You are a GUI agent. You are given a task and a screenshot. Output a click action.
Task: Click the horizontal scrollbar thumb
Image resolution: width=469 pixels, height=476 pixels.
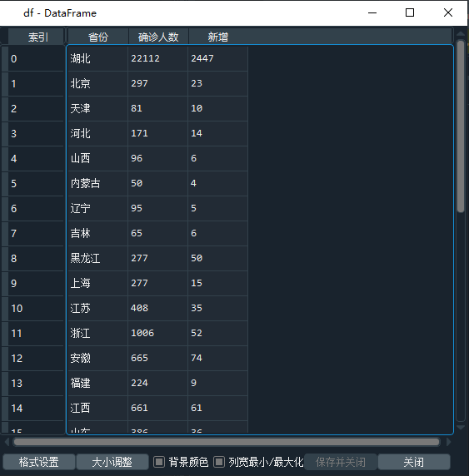pos(227,442)
